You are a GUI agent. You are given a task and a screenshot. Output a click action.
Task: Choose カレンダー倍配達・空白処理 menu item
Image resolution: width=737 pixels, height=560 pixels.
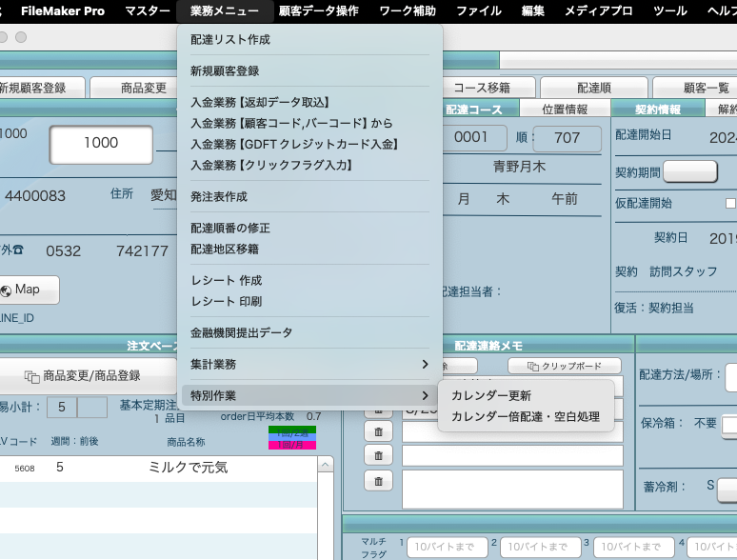pos(526,416)
